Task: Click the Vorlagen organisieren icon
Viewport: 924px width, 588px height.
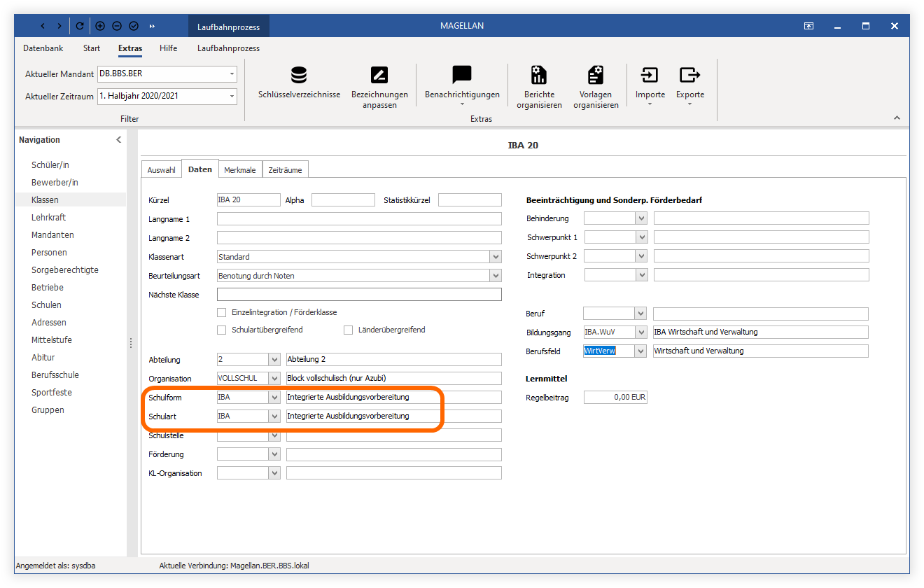Action: [596, 75]
